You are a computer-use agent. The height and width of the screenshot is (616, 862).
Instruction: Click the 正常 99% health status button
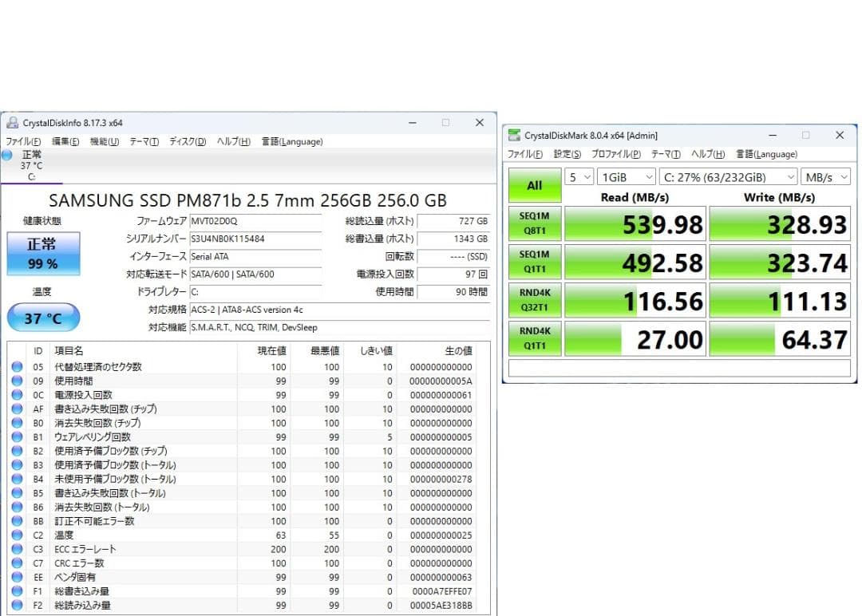click(x=43, y=252)
